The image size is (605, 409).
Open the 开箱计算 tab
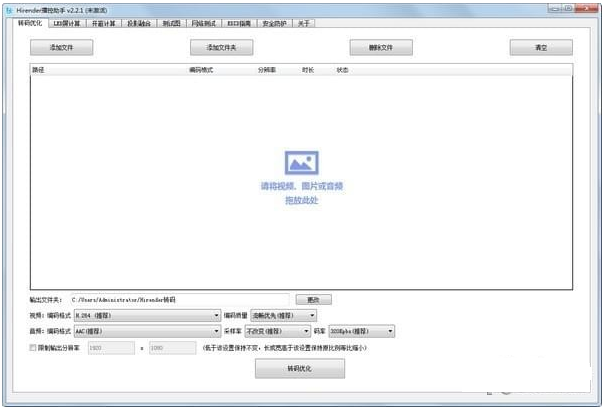[103, 24]
